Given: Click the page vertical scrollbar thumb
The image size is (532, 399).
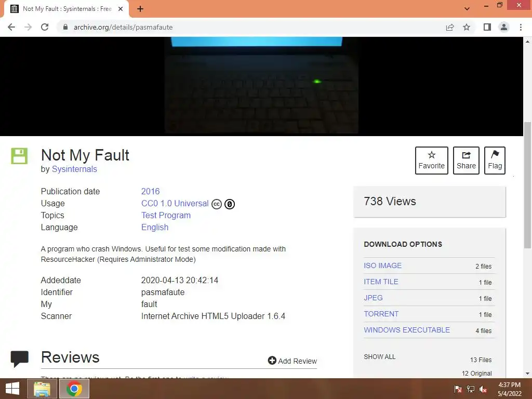Looking at the screenshot, I should 527,185.
